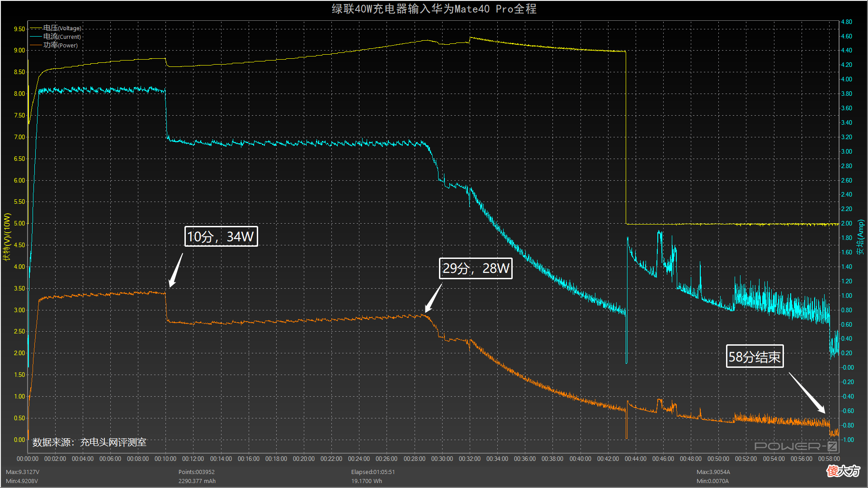The height and width of the screenshot is (488, 868).
Task: Click the 00:42:00 time axis label
Action: click(608, 459)
